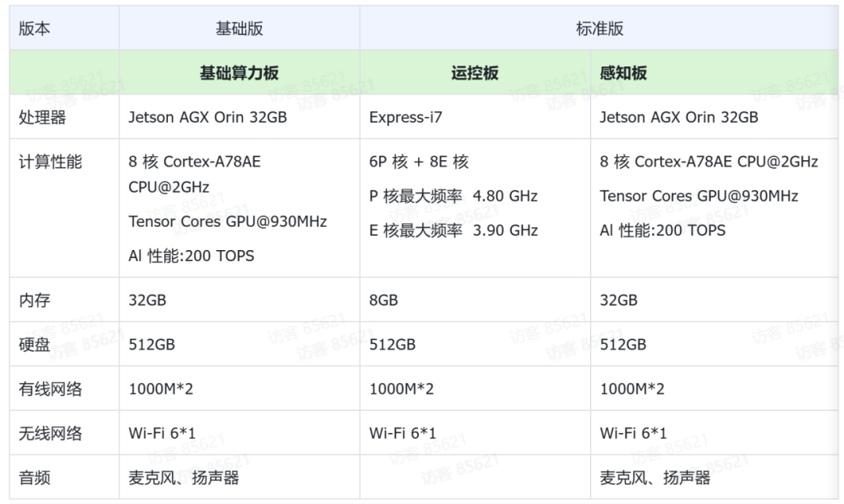Select the 无线网络 row label
This screenshot has height=504, width=844.
50,434
